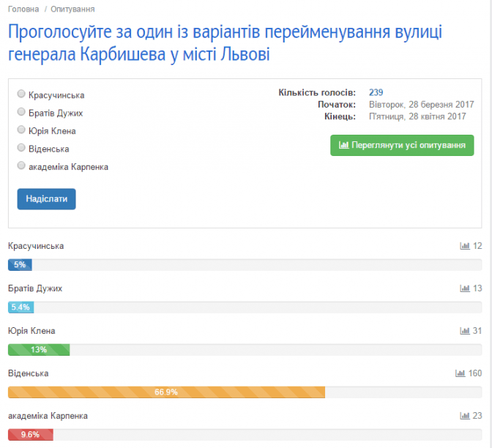Open Переглянути усі опитування button
492x448 pixels.
tap(402, 145)
